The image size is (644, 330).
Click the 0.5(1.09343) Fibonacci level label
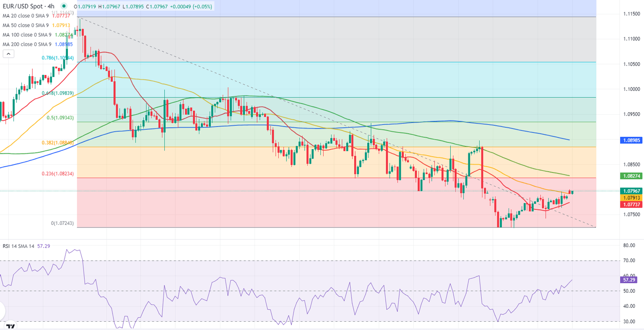(x=60, y=118)
